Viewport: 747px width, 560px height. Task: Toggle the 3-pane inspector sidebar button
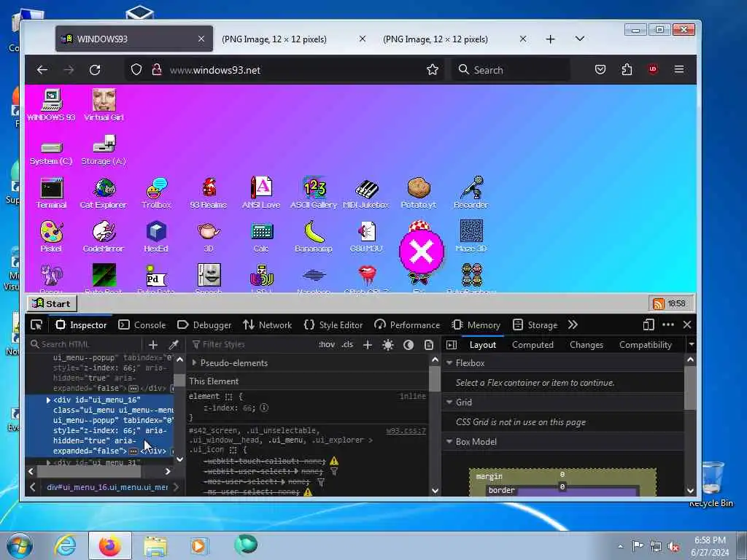pyautogui.click(x=452, y=345)
